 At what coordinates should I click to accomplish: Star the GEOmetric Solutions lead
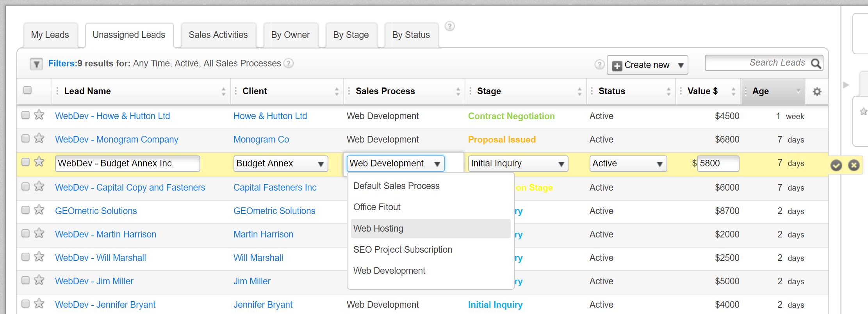39,210
